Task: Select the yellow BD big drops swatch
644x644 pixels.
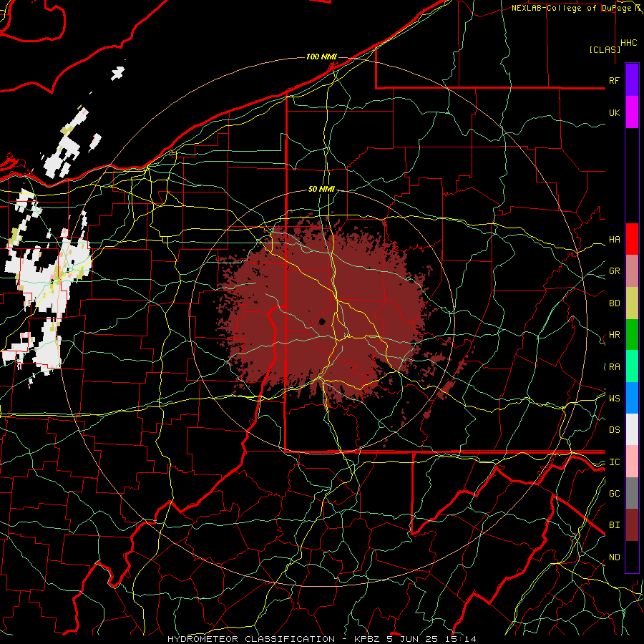Action: coord(632,303)
